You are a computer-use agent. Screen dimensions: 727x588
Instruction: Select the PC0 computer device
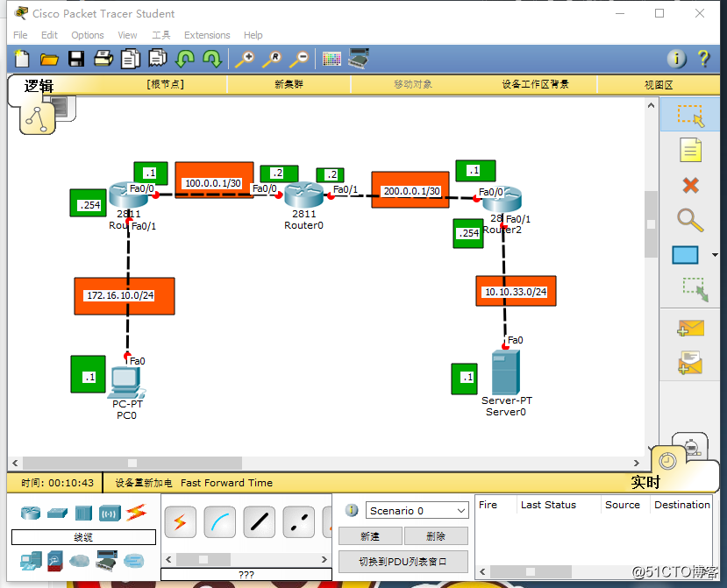[x=126, y=383]
